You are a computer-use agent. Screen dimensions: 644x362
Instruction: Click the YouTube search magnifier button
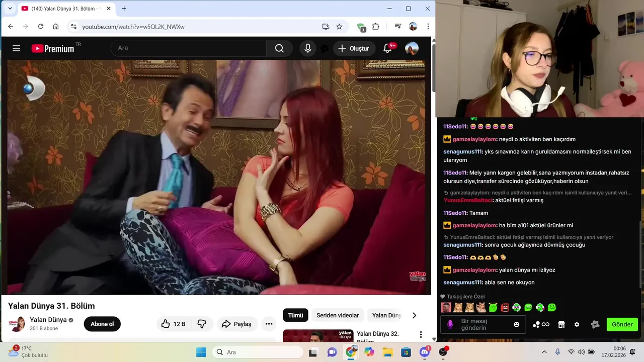[279, 48]
